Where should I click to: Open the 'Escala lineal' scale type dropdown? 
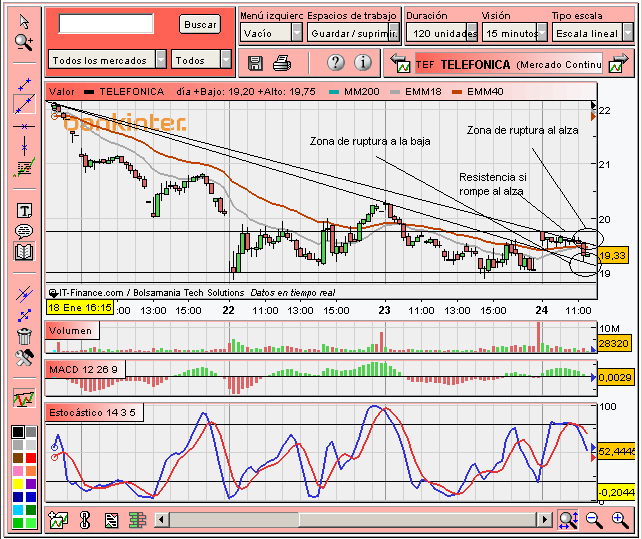[592, 33]
